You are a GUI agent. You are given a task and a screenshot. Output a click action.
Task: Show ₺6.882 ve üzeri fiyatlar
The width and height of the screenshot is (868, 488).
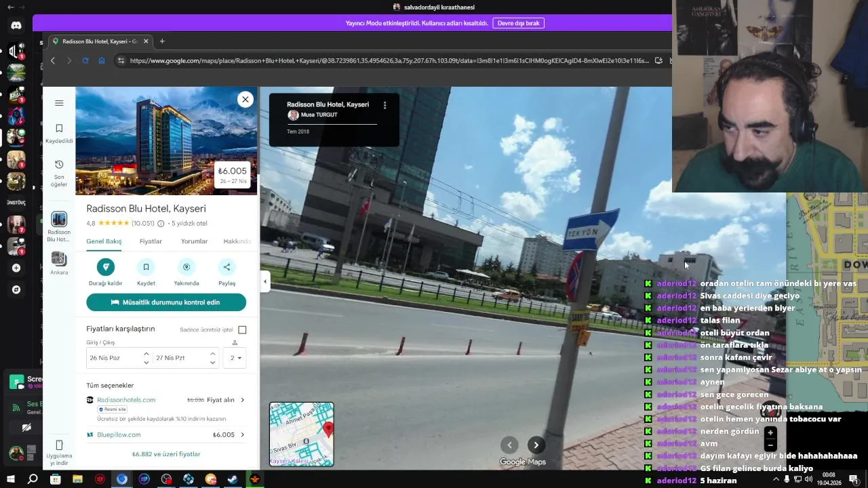[x=166, y=454]
